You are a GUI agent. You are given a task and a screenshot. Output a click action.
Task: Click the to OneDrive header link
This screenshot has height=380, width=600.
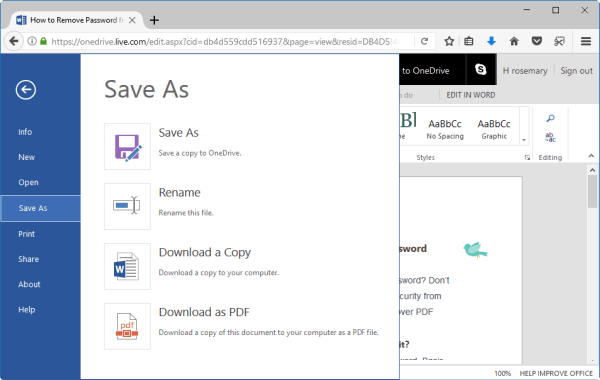click(x=426, y=71)
